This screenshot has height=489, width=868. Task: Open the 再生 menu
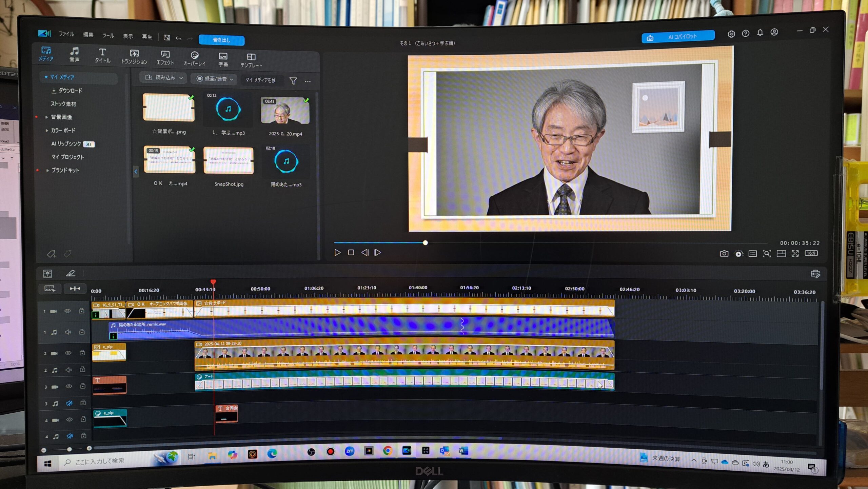tap(147, 37)
